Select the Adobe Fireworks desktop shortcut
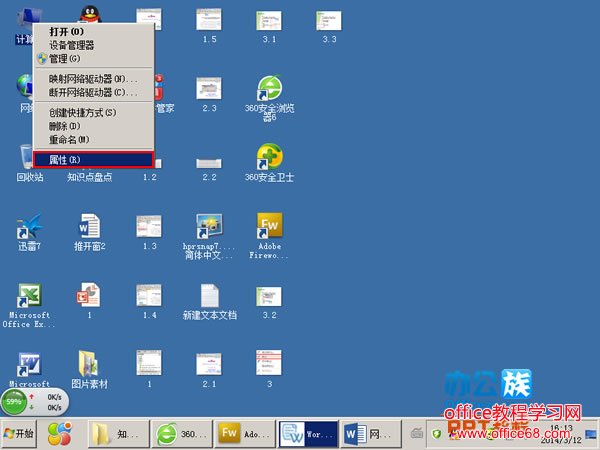Image resolution: width=600 pixels, height=450 pixels. 269,236
